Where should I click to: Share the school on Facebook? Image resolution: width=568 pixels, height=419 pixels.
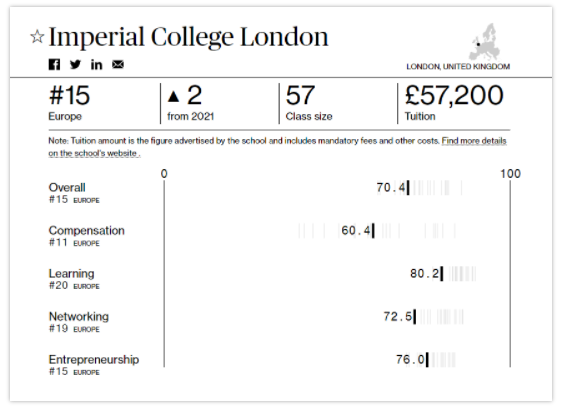coord(54,64)
